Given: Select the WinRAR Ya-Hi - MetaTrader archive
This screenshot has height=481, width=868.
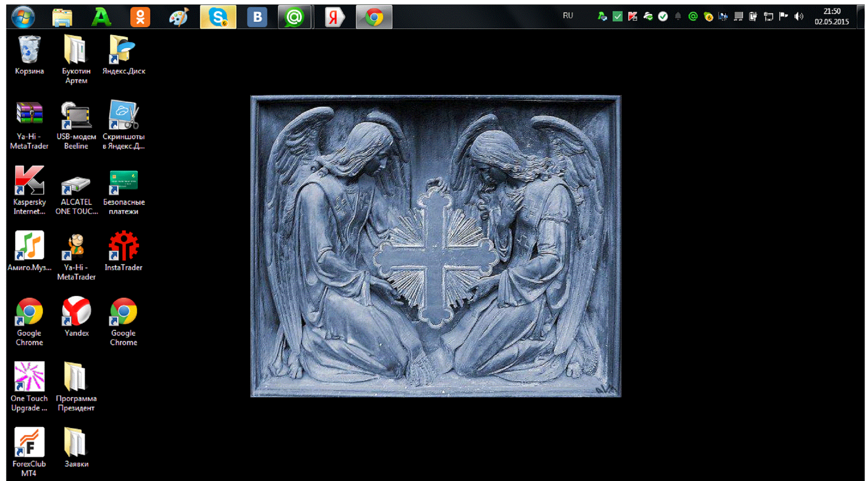Looking at the screenshot, I should tap(29, 126).
